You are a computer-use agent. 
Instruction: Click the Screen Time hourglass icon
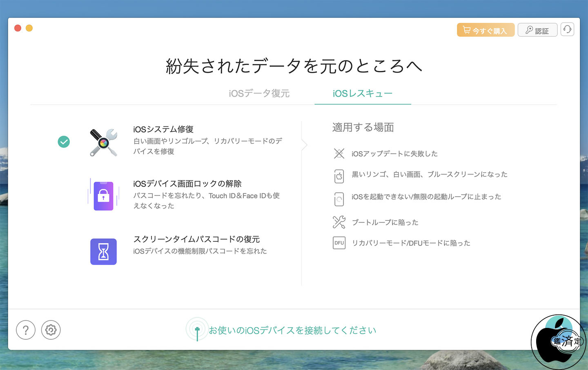[x=103, y=251]
